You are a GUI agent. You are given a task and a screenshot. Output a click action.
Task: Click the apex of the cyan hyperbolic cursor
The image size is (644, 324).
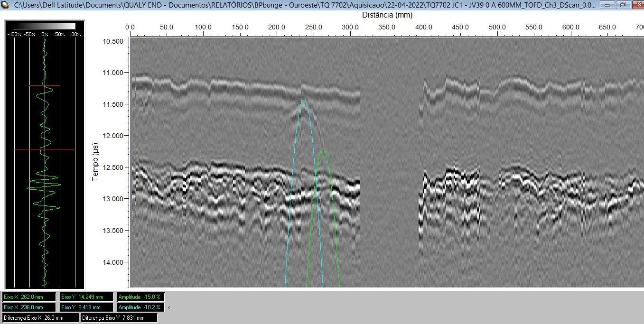(x=304, y=99)
